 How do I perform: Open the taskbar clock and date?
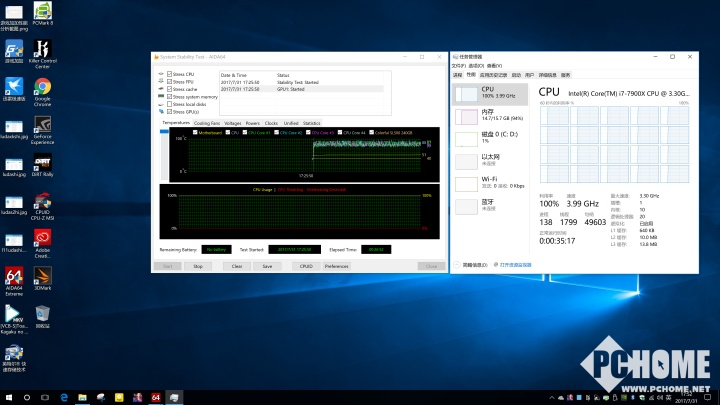[x=686, y=398]
